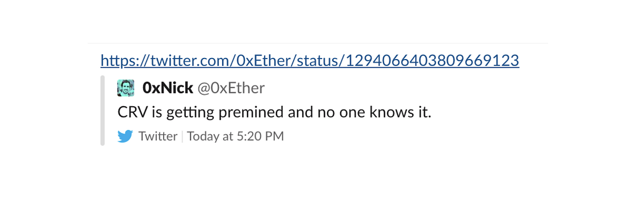This screenshot has height=205, width=644.
Task: Click the thin divider line above link
Action: tap(318, 43)
